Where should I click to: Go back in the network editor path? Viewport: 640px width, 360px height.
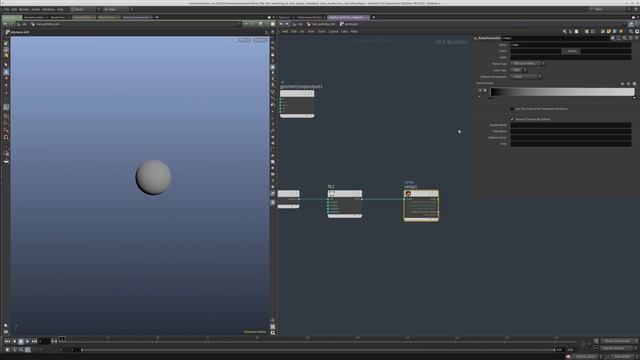281,24
